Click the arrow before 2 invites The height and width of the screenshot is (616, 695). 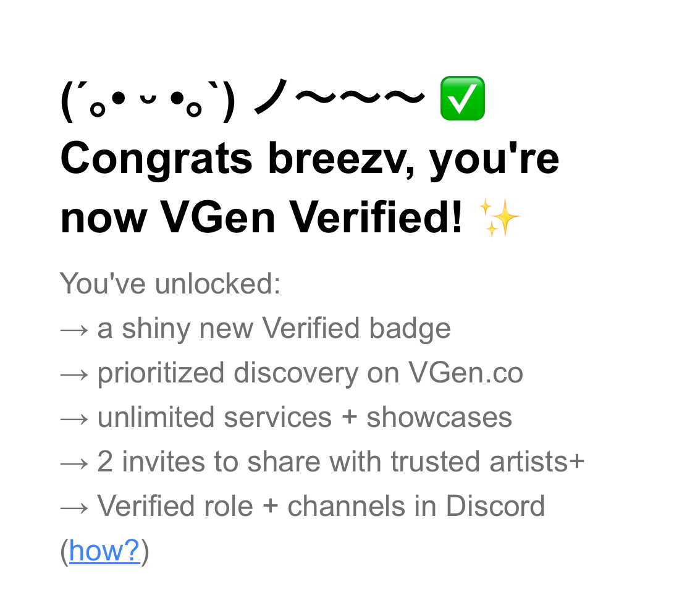[75, 463]
